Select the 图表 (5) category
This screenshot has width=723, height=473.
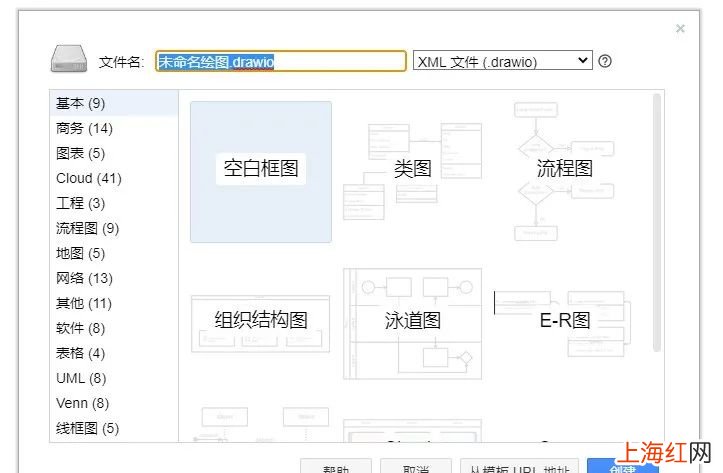coord(114,153)
